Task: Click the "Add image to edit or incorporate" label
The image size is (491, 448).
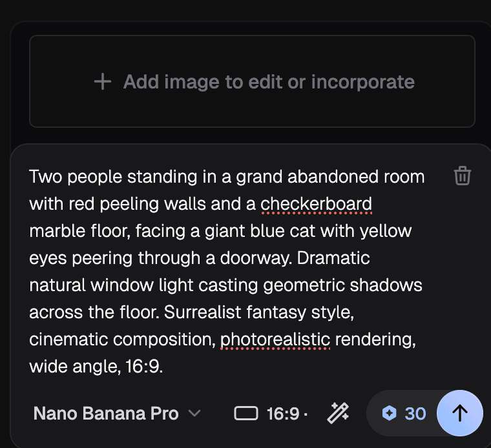Action: point(269,82)
